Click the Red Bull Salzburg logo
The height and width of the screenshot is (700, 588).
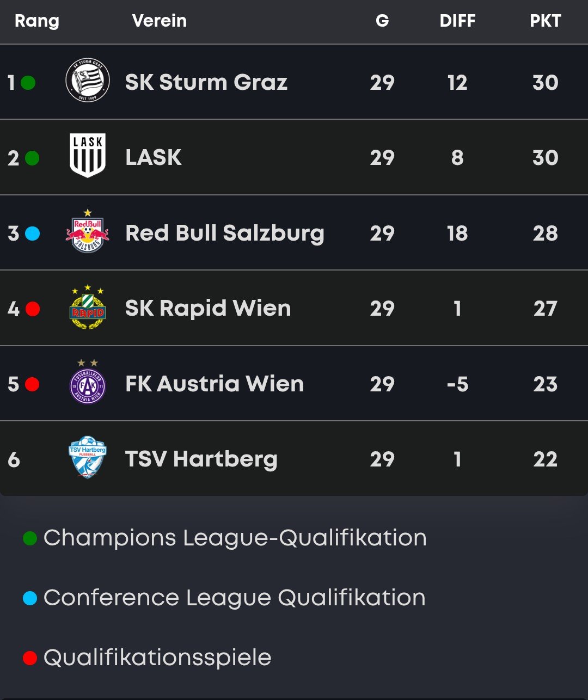(88, 232)
